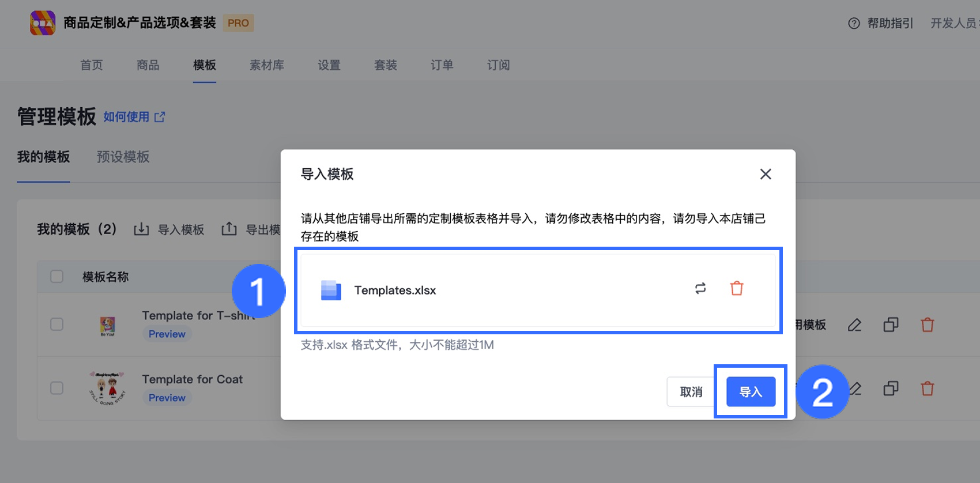Screen dimensions: 980x483
Task: Click the 导出 upload icon in the toolbar
Action: point(229,229)
